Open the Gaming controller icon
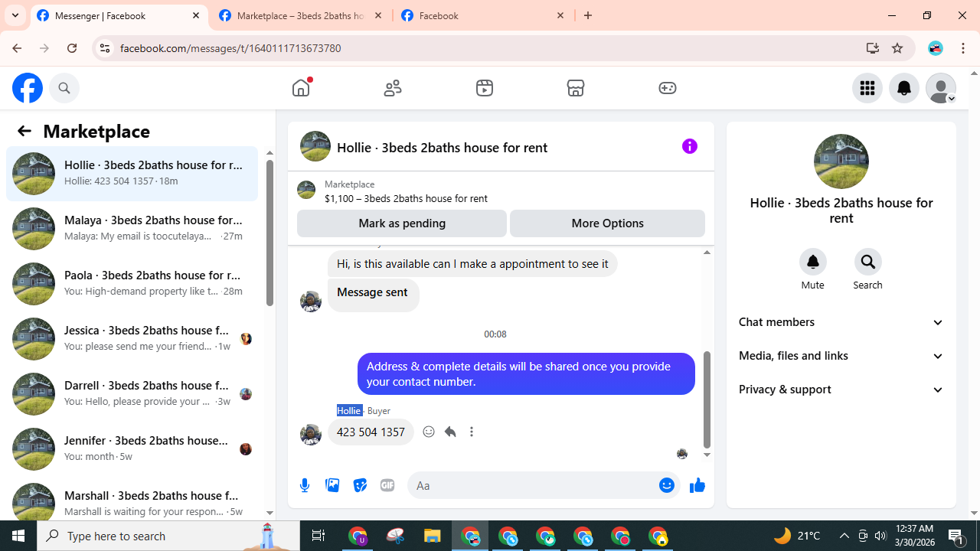This screenshot has width=980, height=551. tap(668, 88)
